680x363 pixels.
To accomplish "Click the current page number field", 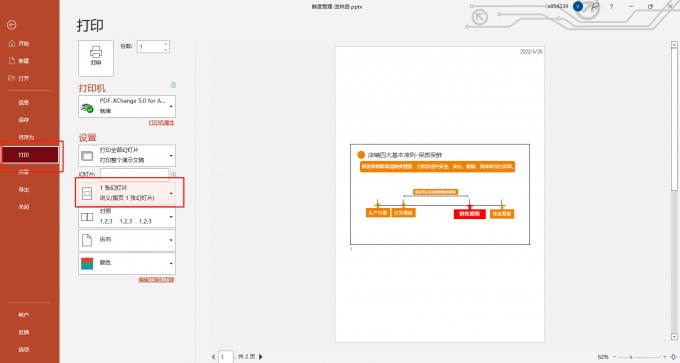I will 226,357.
